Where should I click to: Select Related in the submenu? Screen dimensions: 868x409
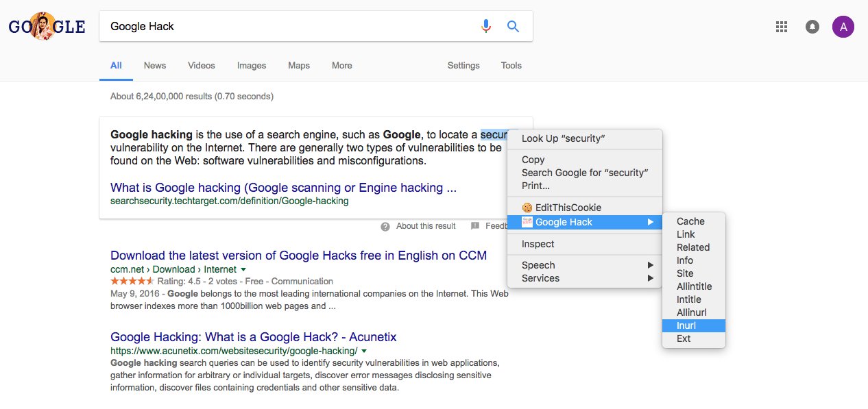[694, 247]
